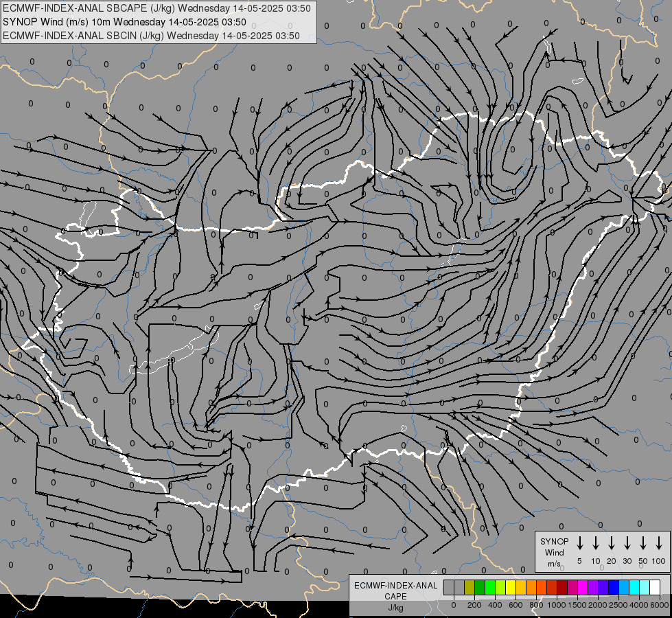Click the 2500 tick label on color scale

[x=618, y=605]
